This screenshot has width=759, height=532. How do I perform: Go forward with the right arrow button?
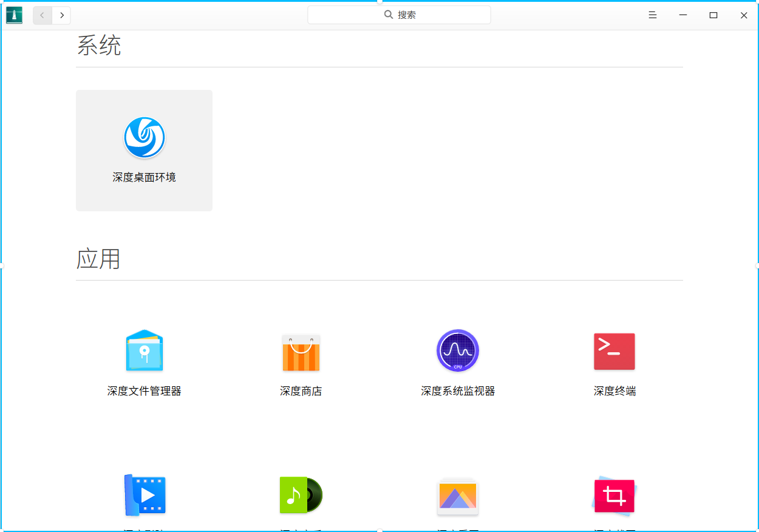(61, 15)
